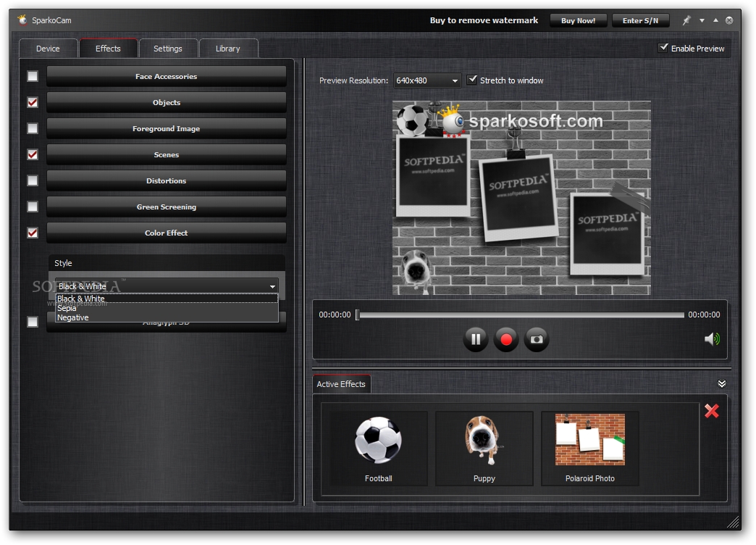Click the Style combo box arrow
Viewport: 756px width, 545px height.
[272, 286]
